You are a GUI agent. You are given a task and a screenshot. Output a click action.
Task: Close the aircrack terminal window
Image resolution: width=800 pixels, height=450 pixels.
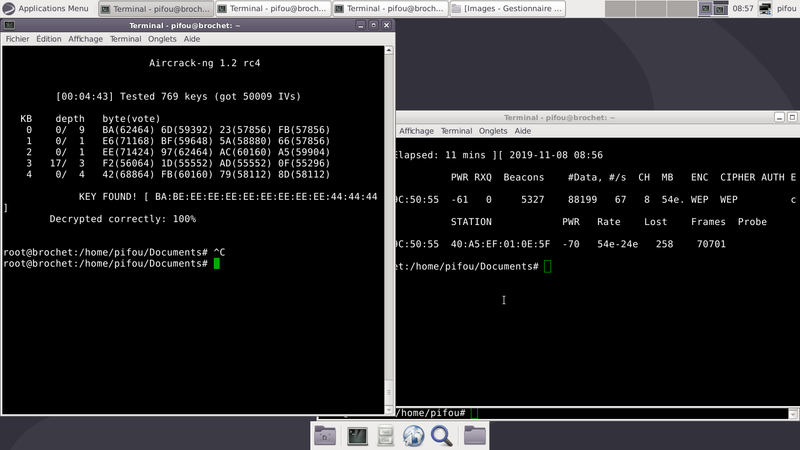click(x=386, y=25)
